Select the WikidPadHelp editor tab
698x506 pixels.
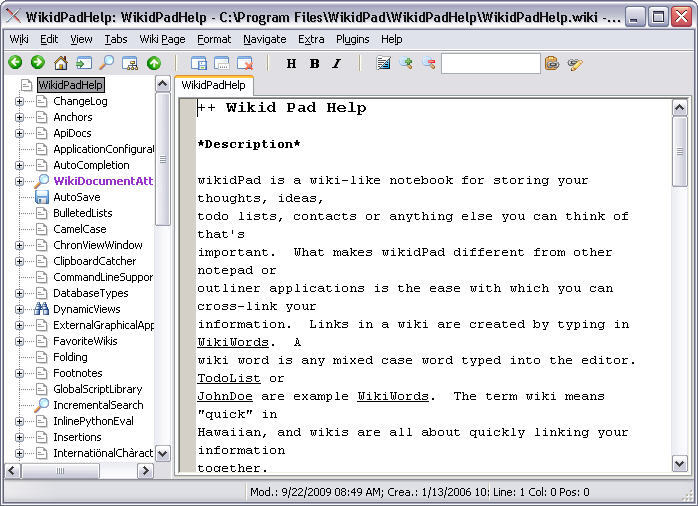point(214,85)
